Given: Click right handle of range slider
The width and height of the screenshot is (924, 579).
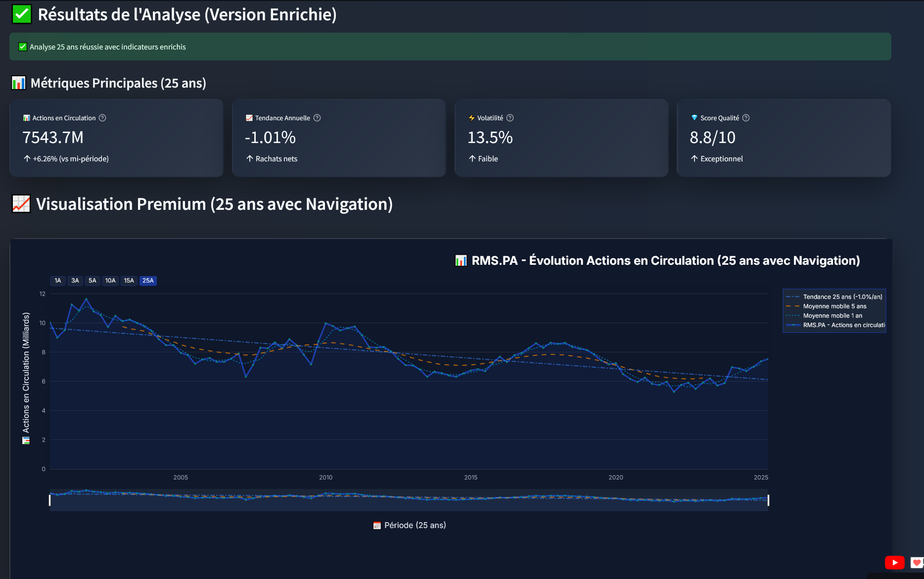Looking at the screenshot, I should click(x=768, y=500).
